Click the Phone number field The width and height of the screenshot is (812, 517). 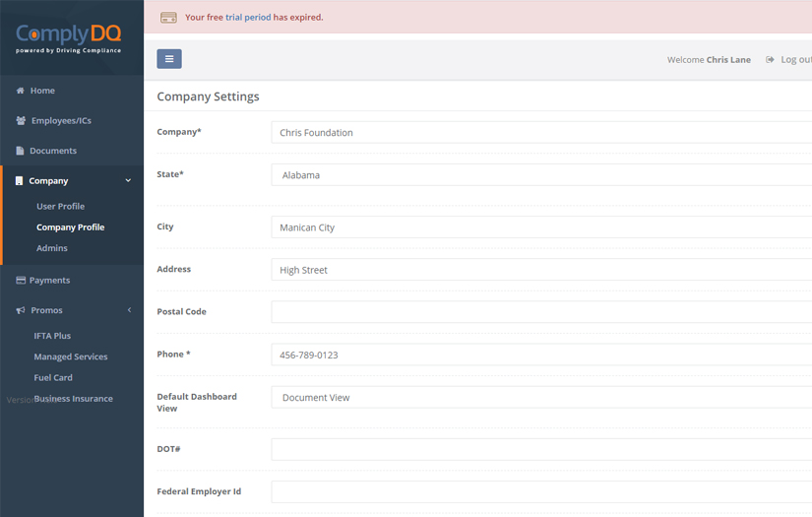[x=541, y=355]
